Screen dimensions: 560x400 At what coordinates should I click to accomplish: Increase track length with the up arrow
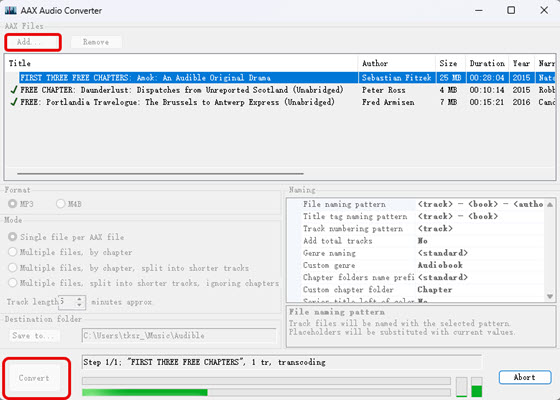click(80, 299)
